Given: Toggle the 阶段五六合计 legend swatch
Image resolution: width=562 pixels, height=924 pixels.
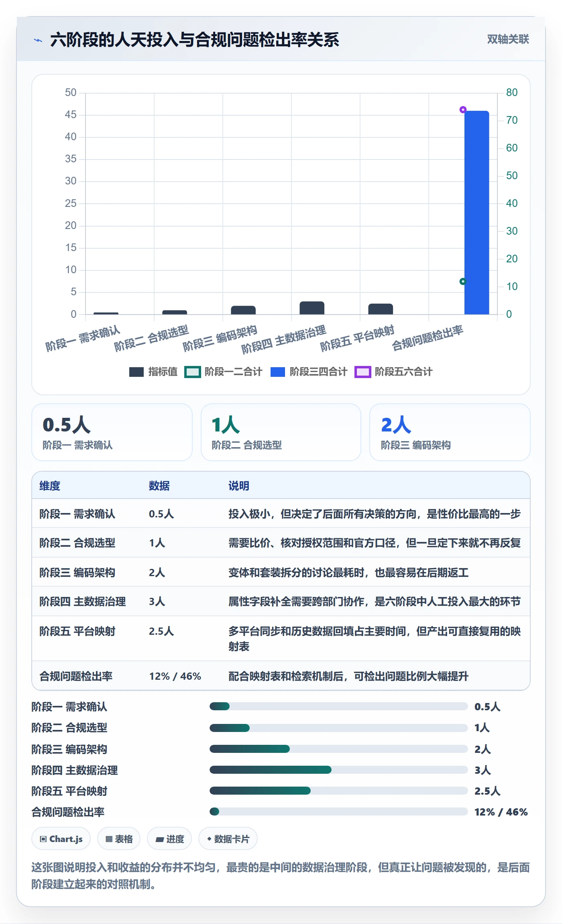Looking at the screenshot, I should click(x=362, y=372).
